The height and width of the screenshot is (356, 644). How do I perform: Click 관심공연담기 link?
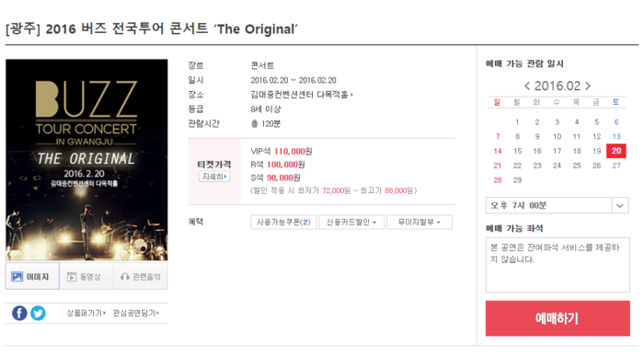pyautogui.click(x=136, y=313)
